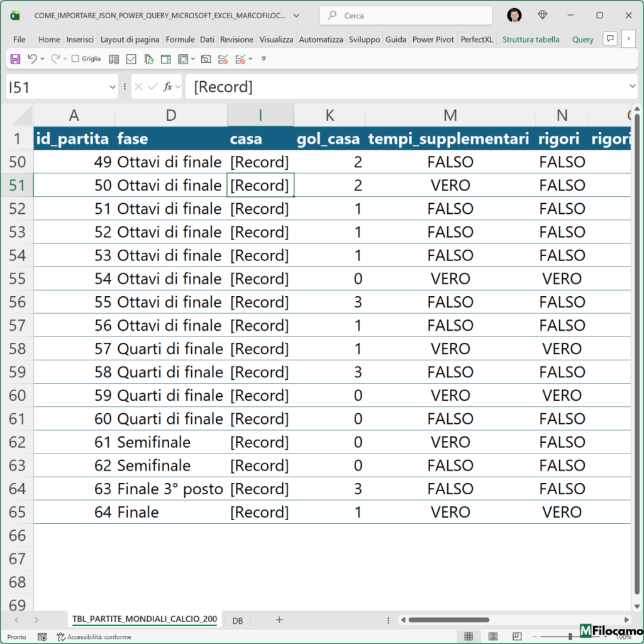Open the Inserisci ribbon tab
This screenshot has height=644, width=644.
click(80, 40)
